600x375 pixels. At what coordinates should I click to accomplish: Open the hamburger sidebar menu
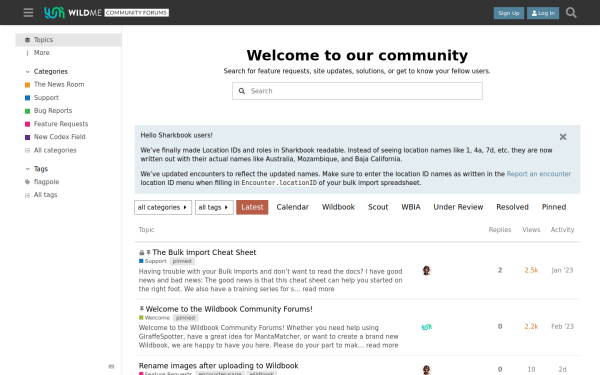(28, 13)
